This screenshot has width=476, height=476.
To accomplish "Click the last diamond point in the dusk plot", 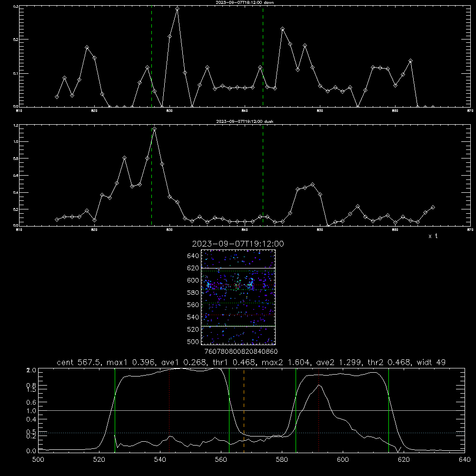I will click(x=433, y=208).
